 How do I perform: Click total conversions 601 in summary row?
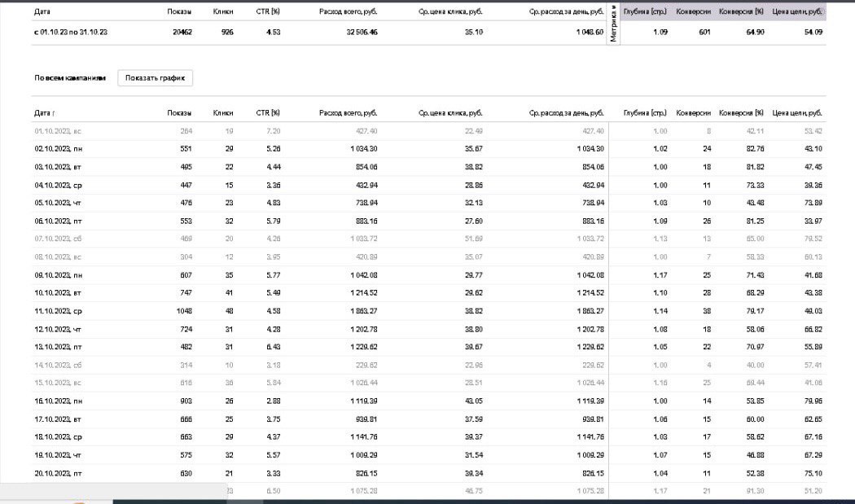tap(704, 33)
